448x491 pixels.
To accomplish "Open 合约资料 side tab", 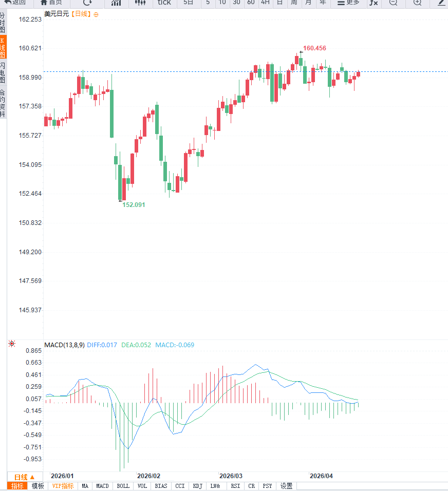I will point(3,103).
